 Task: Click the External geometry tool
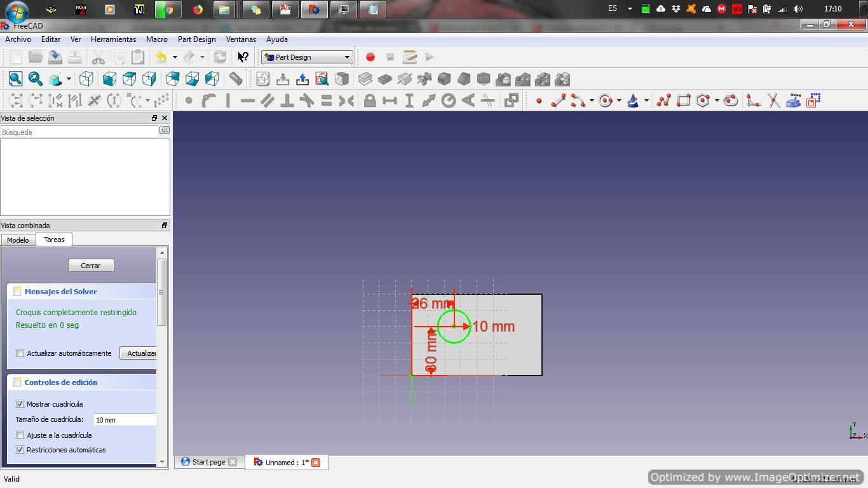point(793,100)
